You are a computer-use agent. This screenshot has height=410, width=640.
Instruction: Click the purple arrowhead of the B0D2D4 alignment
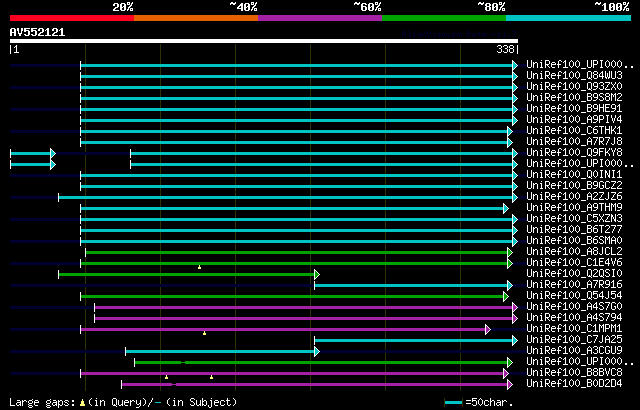click(x=510, y=385)
